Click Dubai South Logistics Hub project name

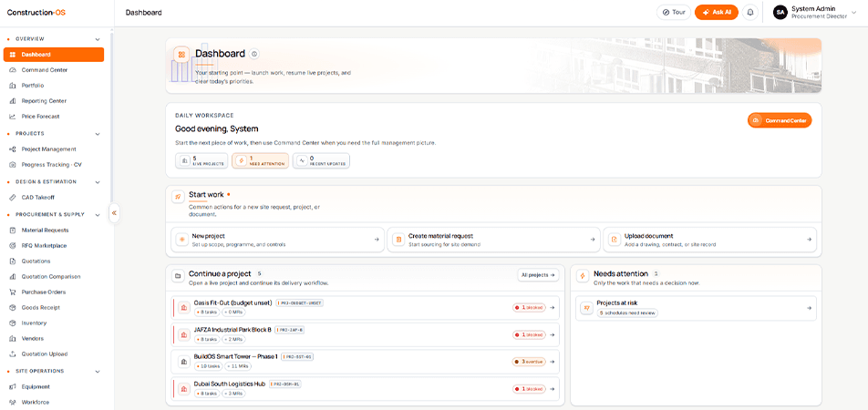pyautogui.click(x=230, y=384)
